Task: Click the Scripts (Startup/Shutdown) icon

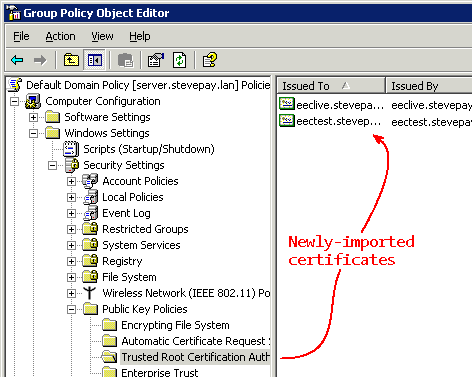Action: [71, 149]
